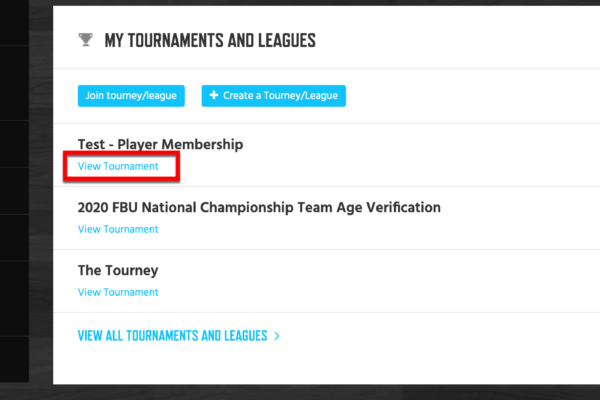The width and height of the screenshot is (600, 400).
Task: Click empty white space beneath View All Tournaments link
Action: coord(326,366)
